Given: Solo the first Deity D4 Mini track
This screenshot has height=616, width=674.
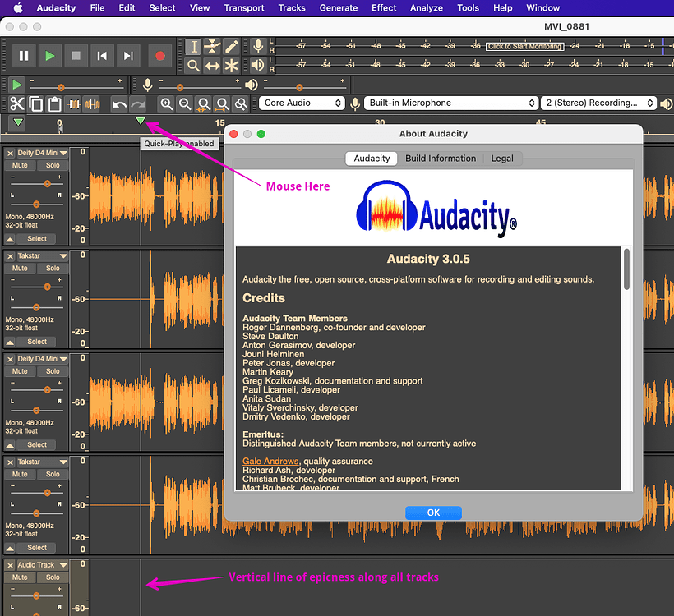Looking at the screenshot, I should [x=53, y=165].
